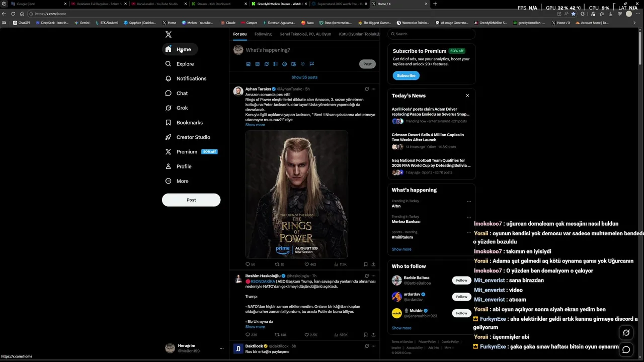
Task: Reply to the Rings of Power post
Action: coord(250,264)
